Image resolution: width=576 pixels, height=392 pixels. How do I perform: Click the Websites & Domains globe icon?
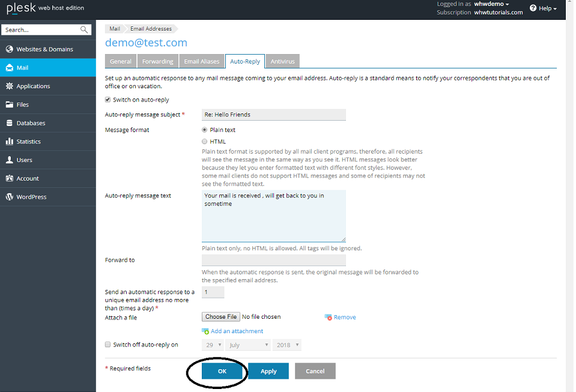(10, 49)
